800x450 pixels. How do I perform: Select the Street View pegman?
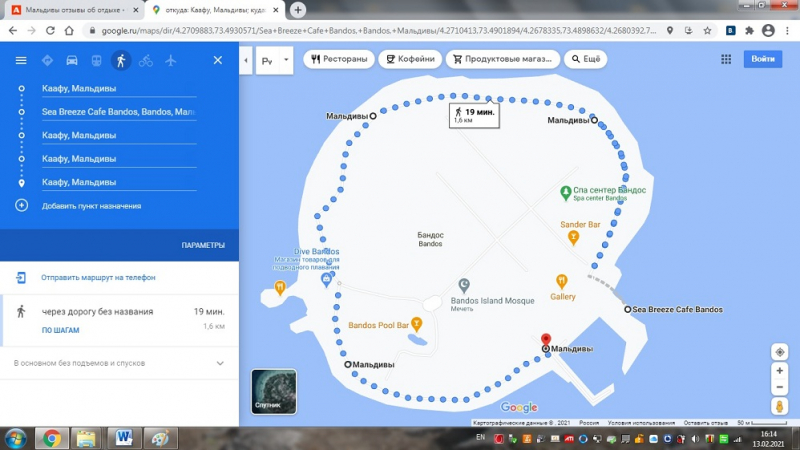click(x=780, y=407)
